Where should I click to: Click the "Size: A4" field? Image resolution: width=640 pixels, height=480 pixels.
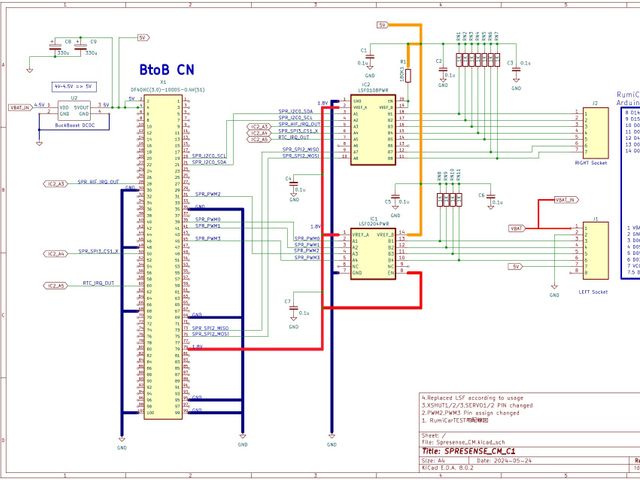pos(433,461)
